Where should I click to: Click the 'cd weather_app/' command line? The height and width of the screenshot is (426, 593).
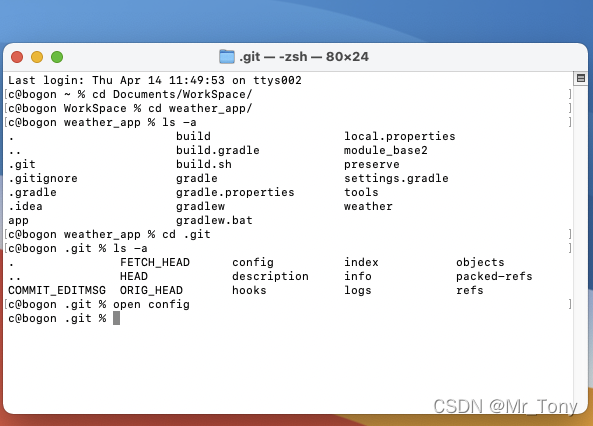[130, 108]
